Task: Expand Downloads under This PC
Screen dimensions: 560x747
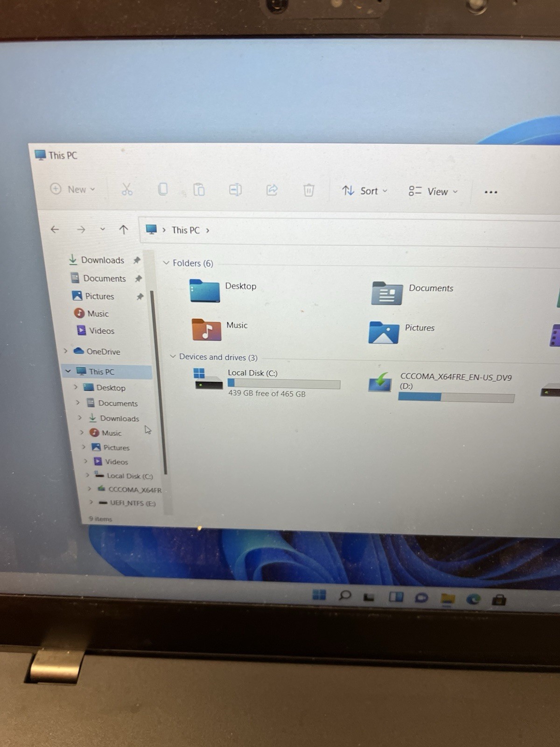Action: (x=80, y=418)
